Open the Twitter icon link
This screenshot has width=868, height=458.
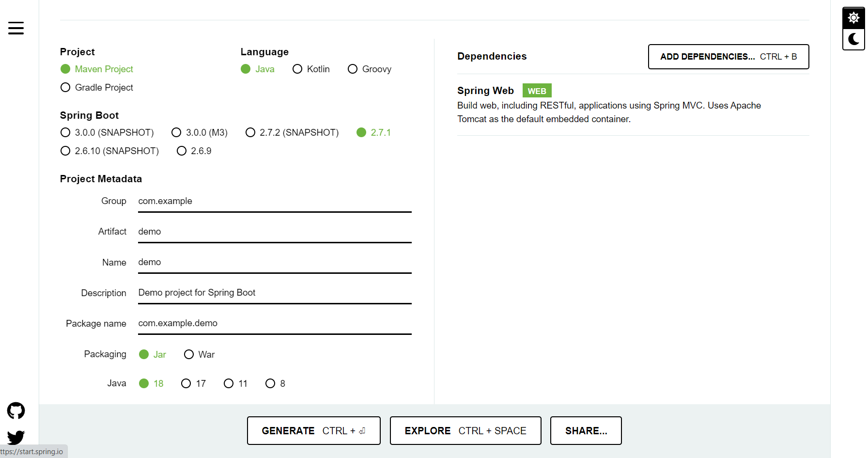[x=16, y=437]
